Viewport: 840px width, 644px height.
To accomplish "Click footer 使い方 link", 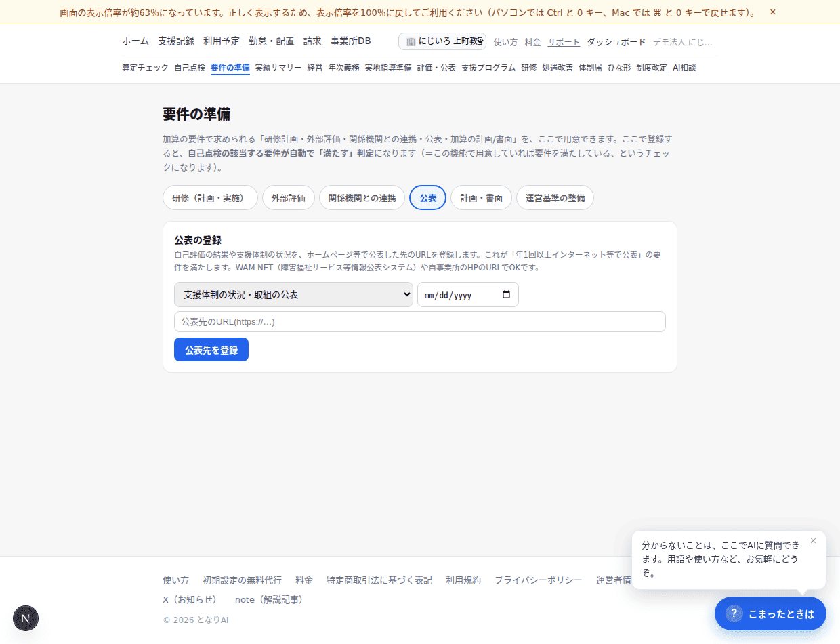I will (x=175, y=580).
